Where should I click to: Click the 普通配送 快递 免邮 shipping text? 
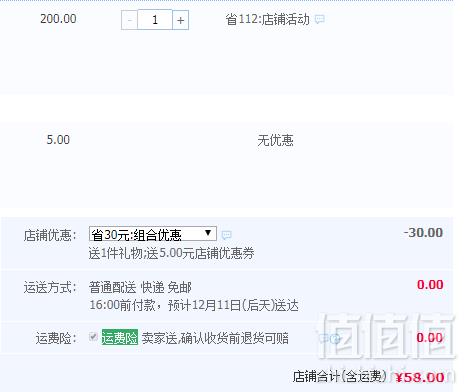click(140, 287)
